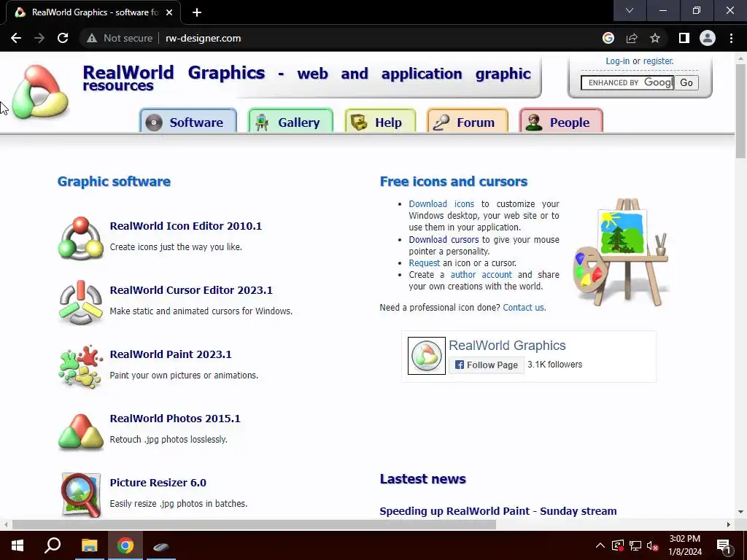Open the RealWorld Paint splatter icon

click(80, 367)
